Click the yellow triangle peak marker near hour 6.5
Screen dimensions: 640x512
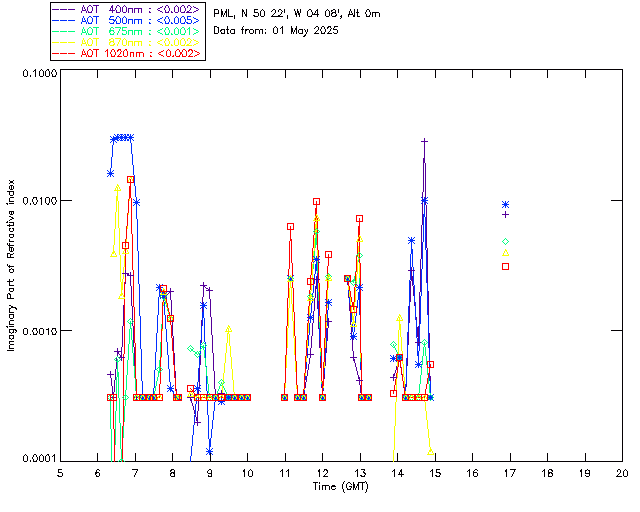click(118, 188)
